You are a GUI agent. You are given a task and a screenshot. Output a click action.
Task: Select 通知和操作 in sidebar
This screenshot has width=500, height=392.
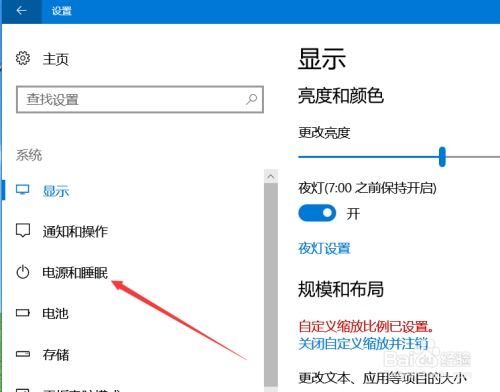point(75,231)
